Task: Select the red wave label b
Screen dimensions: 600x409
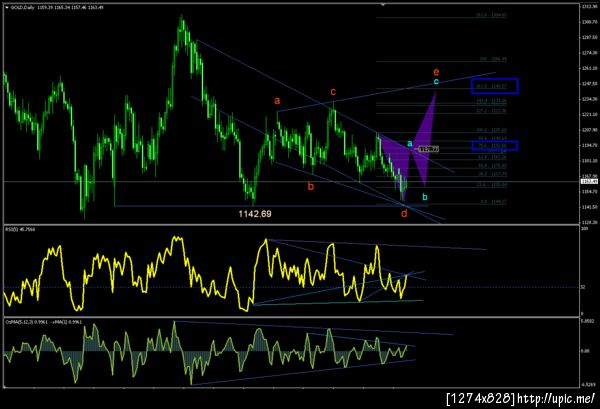Action: pyautogui.click(x=311, y=186)
